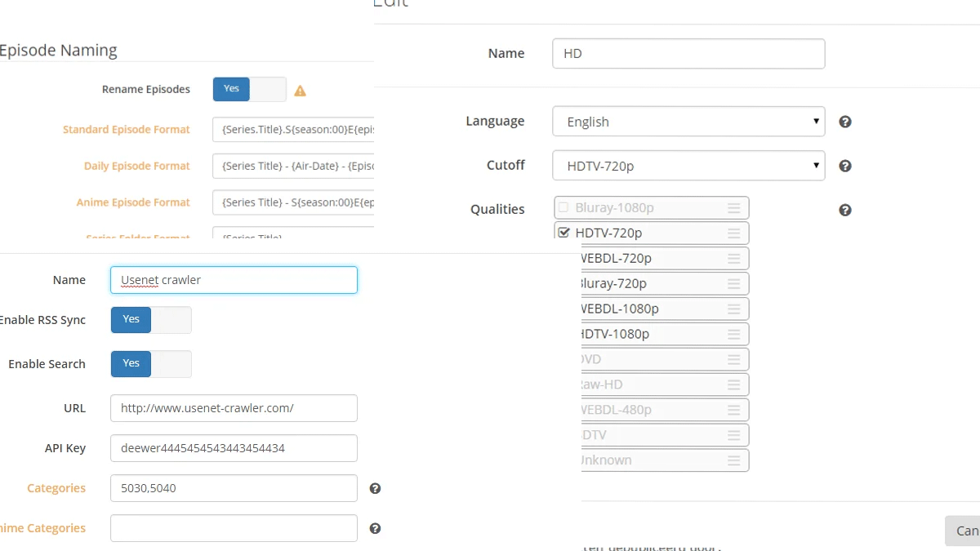This screenshot has width=980, height=551.
Task: Disable the Enable Search switch
Action: click(151, 364)
